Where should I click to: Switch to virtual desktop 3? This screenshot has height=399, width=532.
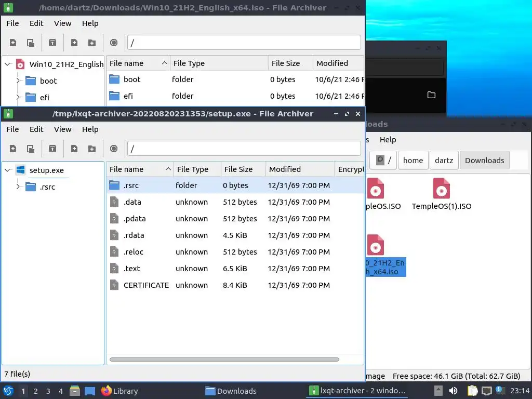coord(48,391)
